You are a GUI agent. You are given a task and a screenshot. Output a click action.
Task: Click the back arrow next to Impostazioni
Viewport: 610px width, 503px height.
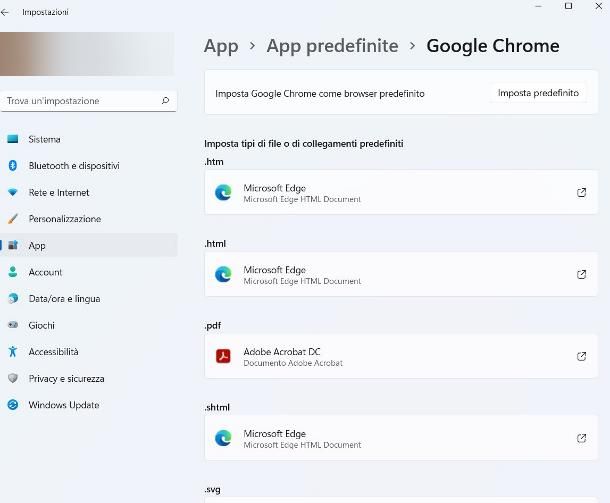pos(5,12)
